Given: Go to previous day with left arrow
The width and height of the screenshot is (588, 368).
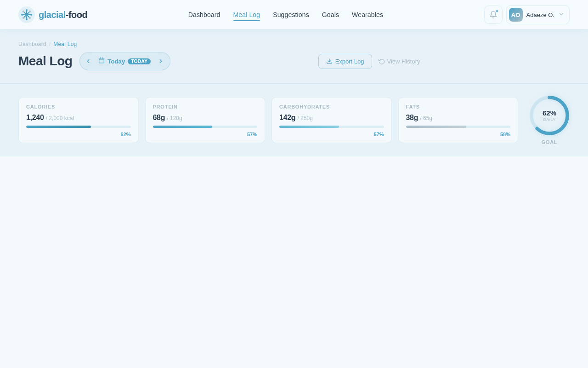Looking at the screenshot, I should tap(88, 61).
